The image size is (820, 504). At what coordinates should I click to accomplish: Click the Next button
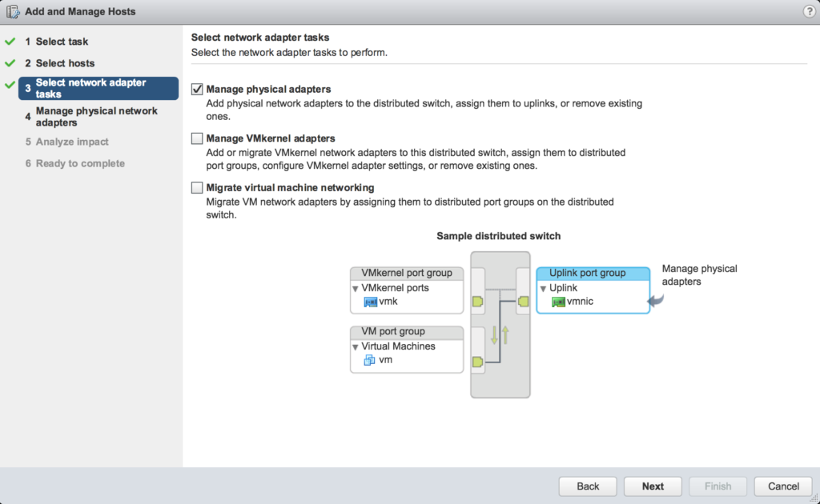(x=653, y=486)
